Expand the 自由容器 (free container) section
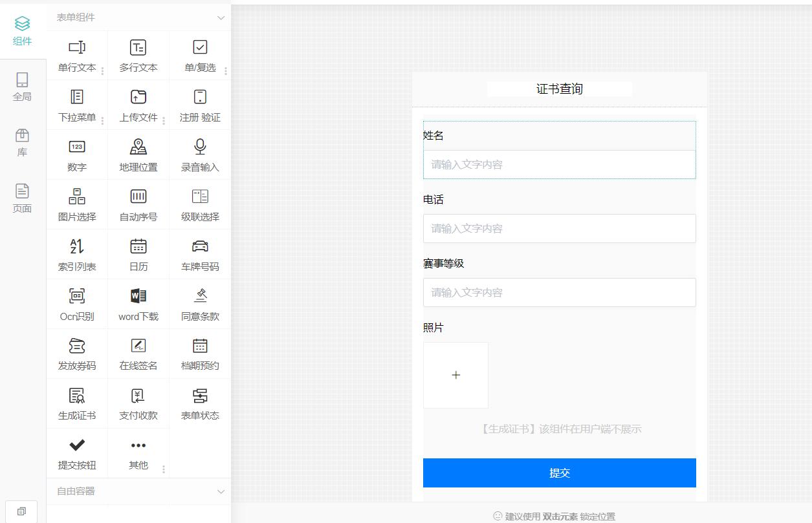Screen dimensions: 812x523 [x=220, y=491]
